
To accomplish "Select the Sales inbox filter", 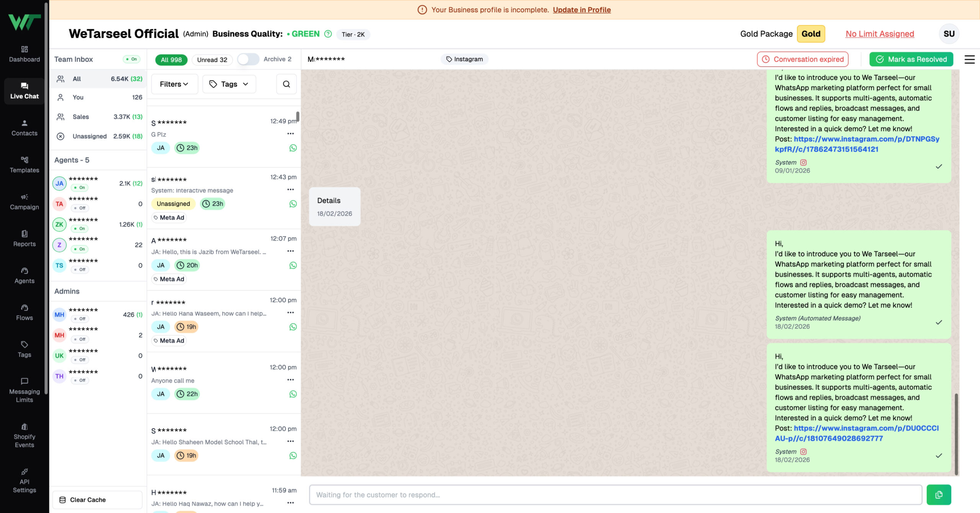I will (x=98, y=117).
